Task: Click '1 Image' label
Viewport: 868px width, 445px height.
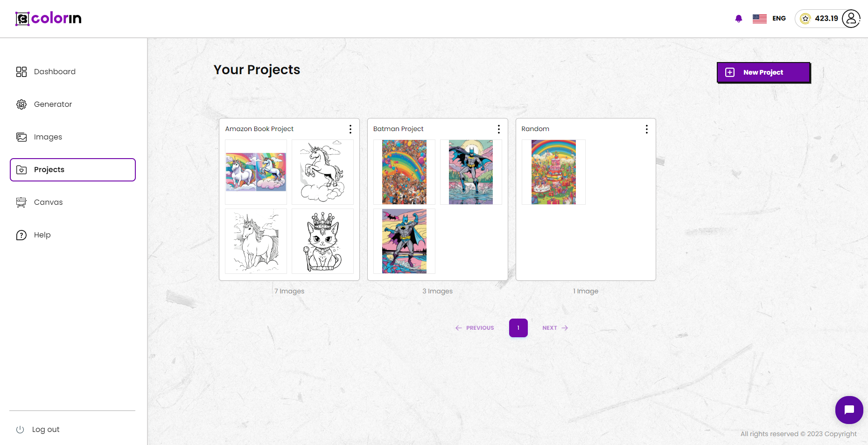Action: pyautogui.click(x=586, y=291)
